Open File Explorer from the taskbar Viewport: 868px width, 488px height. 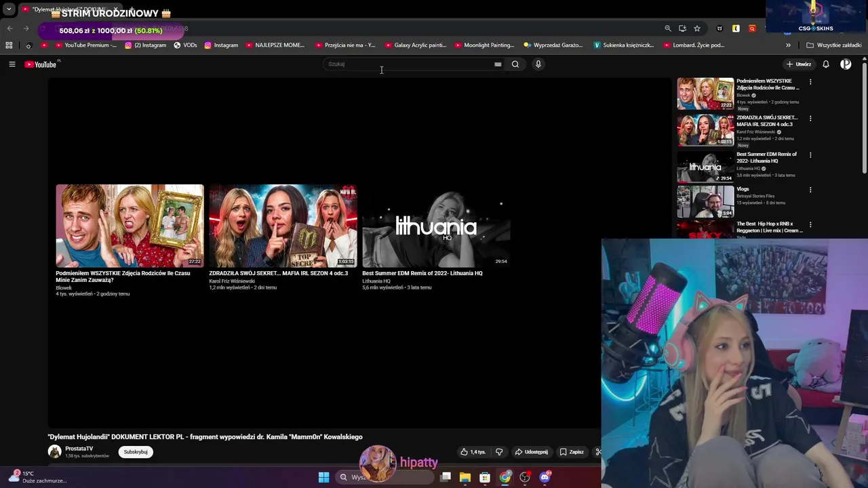click(x=465, y=477)
